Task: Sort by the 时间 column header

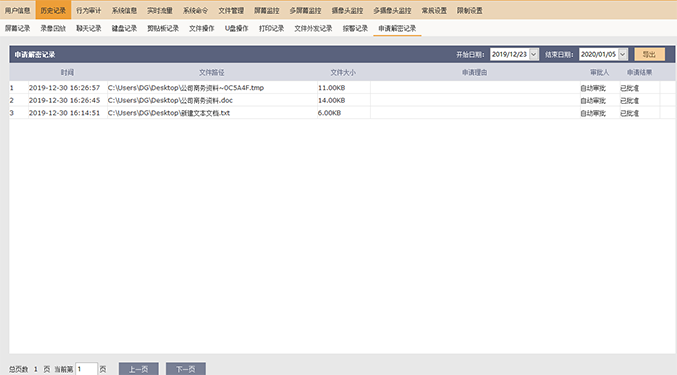Action: [x=67, y=72]
